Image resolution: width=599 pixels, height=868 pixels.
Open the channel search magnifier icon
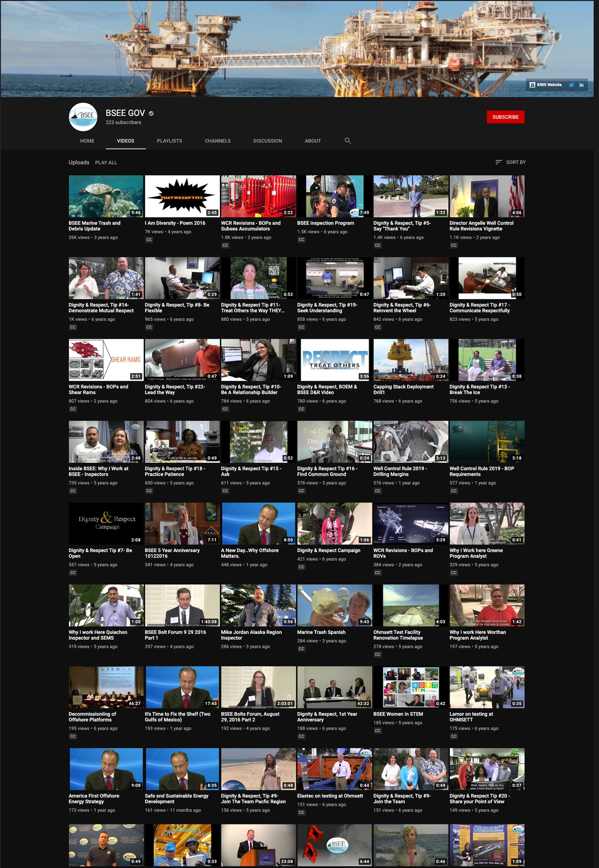pyautogui.click(x=348, y=141)
